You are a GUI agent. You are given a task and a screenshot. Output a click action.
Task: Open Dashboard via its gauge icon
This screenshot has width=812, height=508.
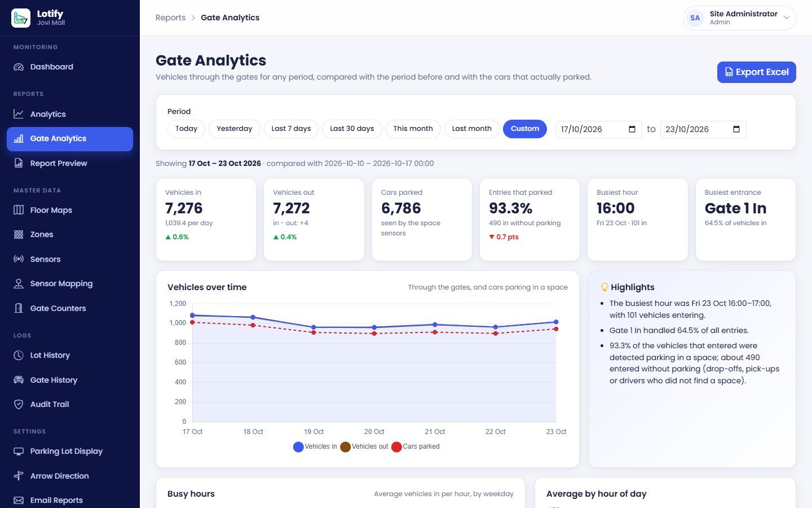click(19, 67)
